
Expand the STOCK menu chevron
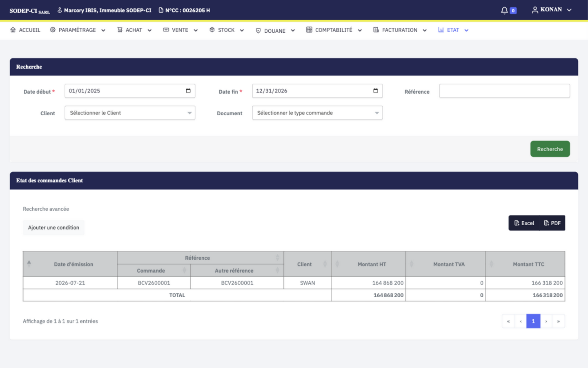pos(242,30)
